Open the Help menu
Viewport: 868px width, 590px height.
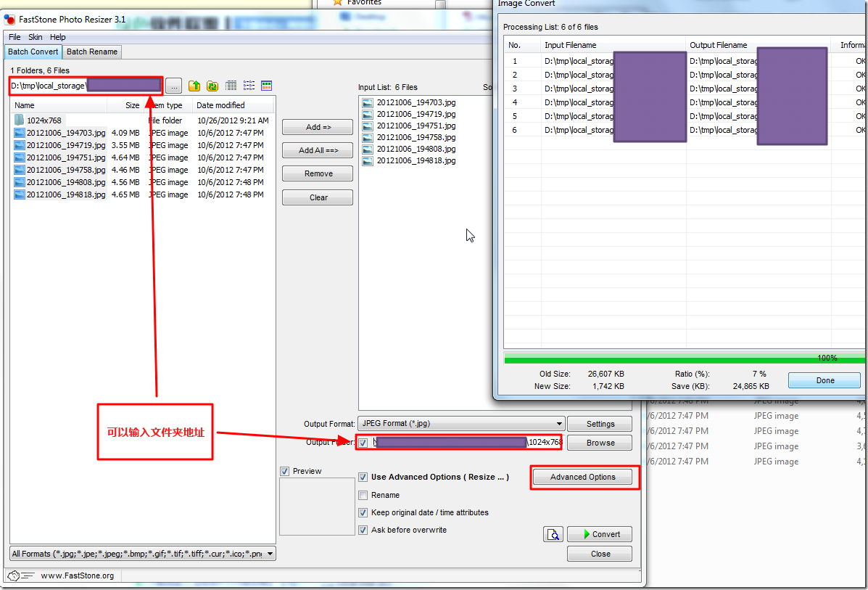(x=57, y=37)
